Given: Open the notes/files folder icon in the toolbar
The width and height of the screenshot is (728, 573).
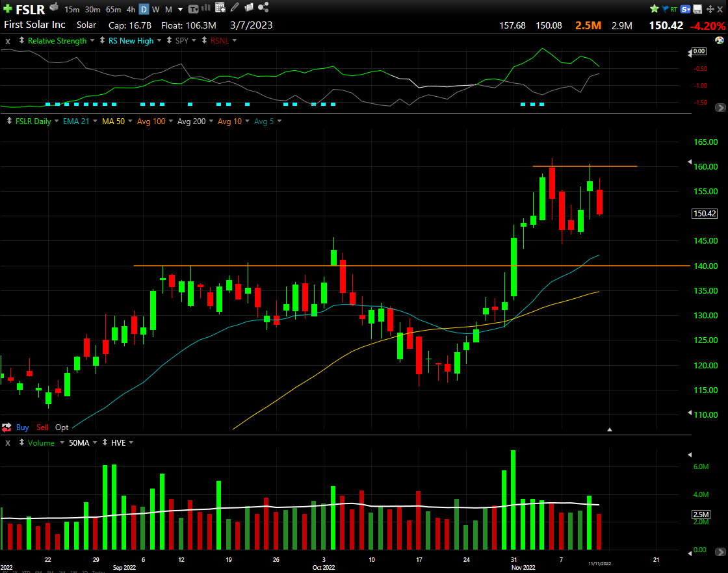Looking at the screenshot, I should (249, 7).
